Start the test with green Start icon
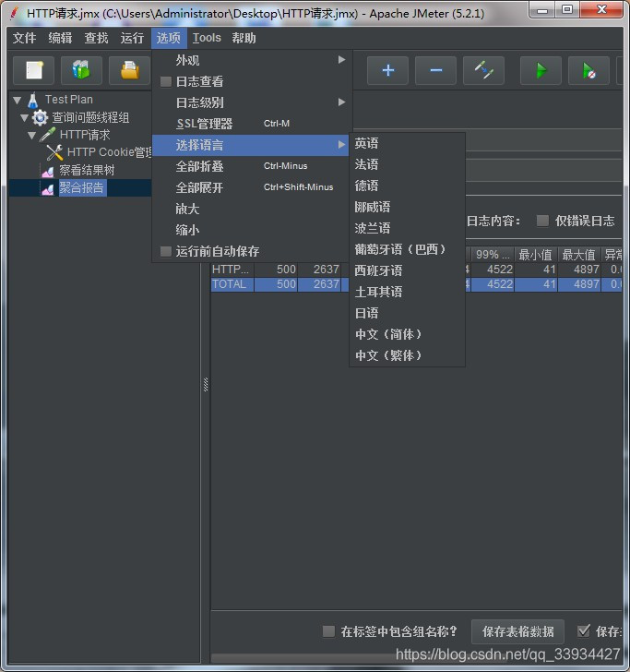The height and width of the screenshot is (672, 630). coord(541,70)
